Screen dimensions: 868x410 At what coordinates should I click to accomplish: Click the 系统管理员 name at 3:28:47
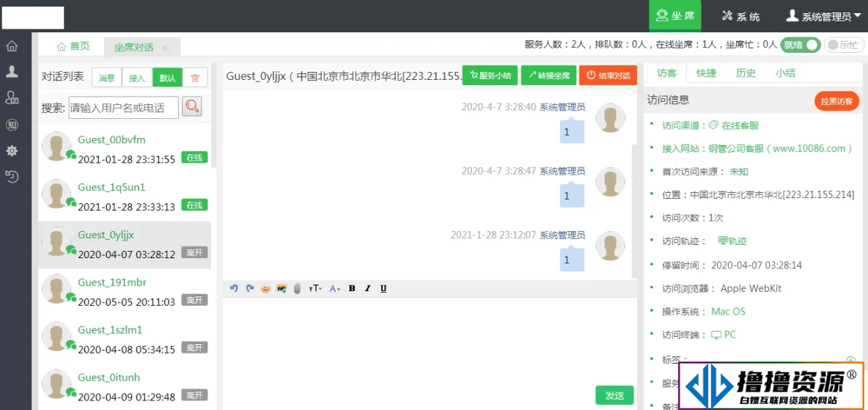tap(562, 171)
